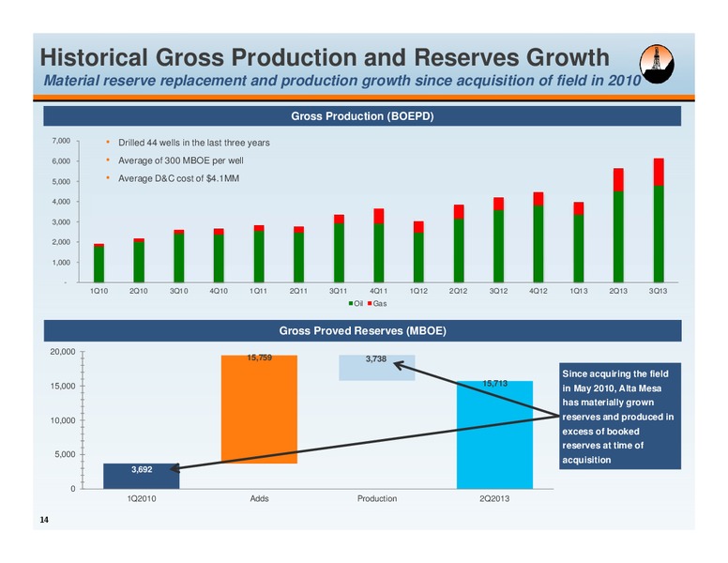This screenshot has height=563, width=728.
Task: Click the '6,000' y-axis value
Action: pos(61,161)
